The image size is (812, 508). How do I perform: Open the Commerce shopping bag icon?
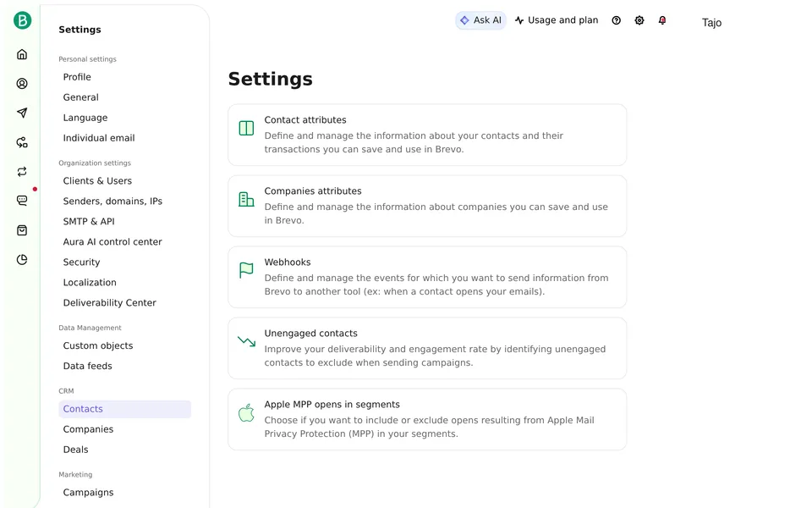pos(22,230)
